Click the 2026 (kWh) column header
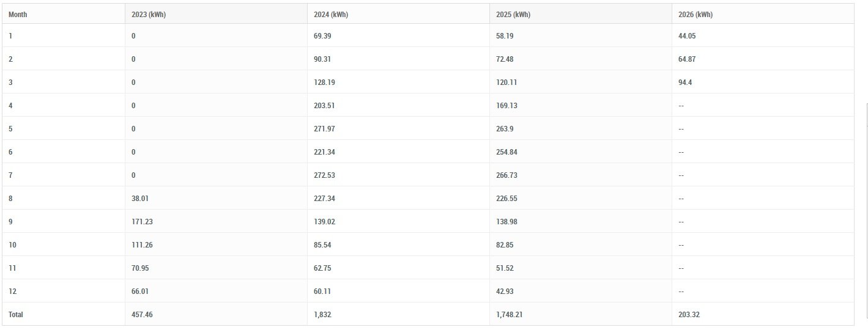868x330 pixels. click(696, 15)
